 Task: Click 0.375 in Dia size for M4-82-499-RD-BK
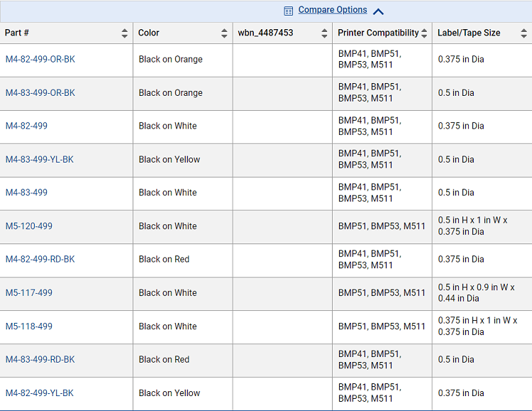[x=461, y=259]
